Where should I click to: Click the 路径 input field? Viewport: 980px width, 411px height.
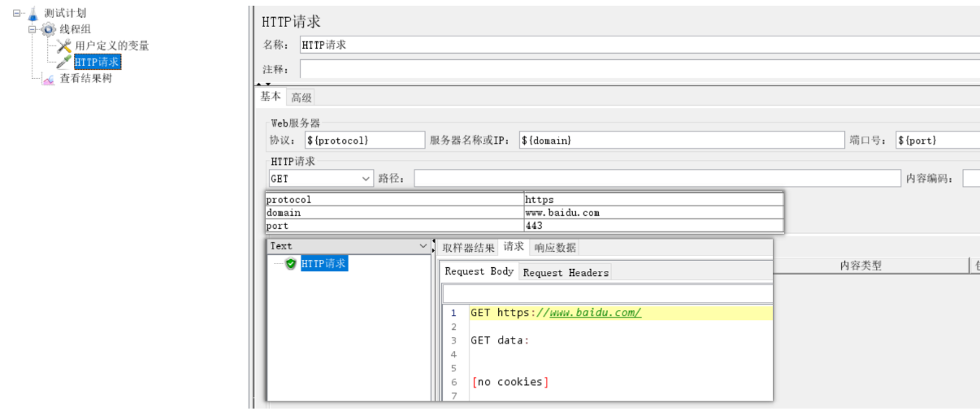[x=657, y=179]
